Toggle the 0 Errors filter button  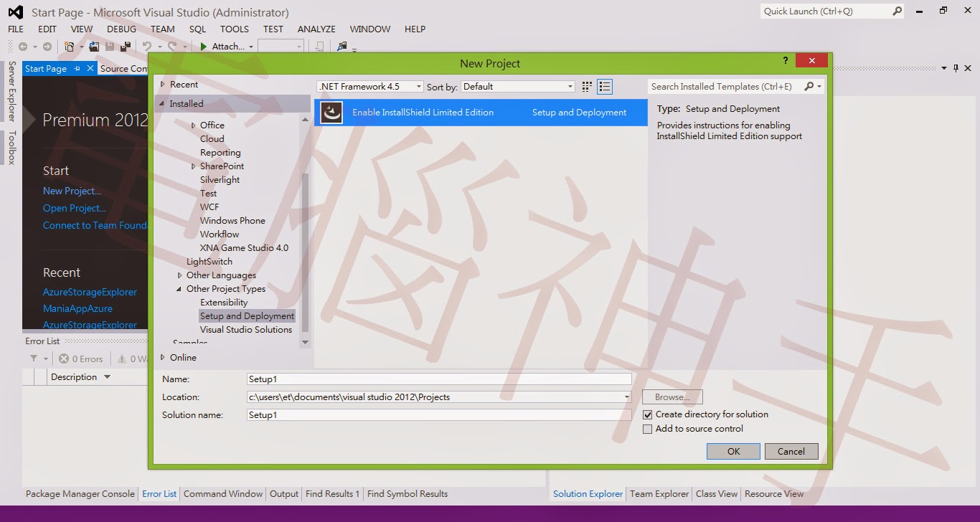pos(81,359)
